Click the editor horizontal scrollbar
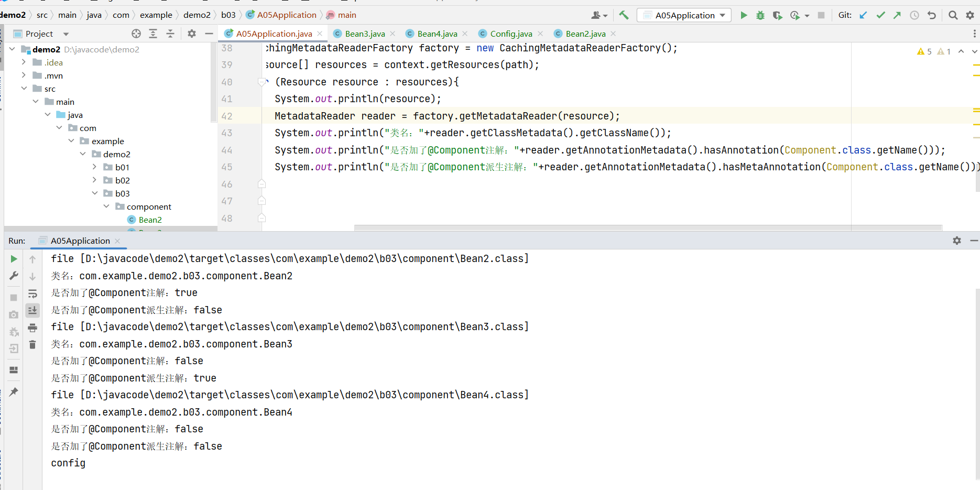The image size is (980, 490). tap(648, 228)
